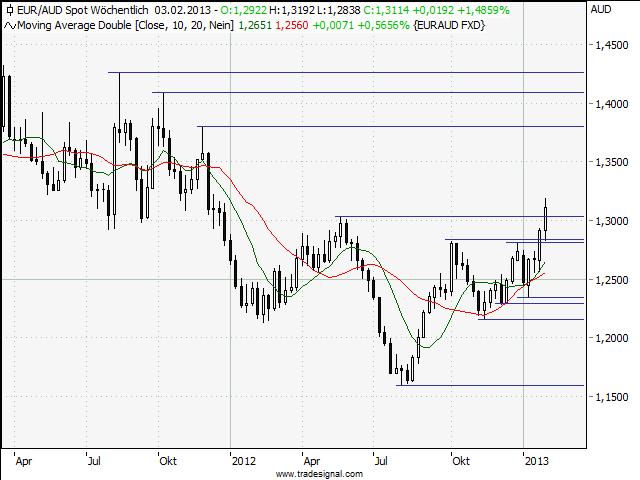Click the 2012 label on time axis
This screenshot has height=480, width=640.
[x=244, y=461]
